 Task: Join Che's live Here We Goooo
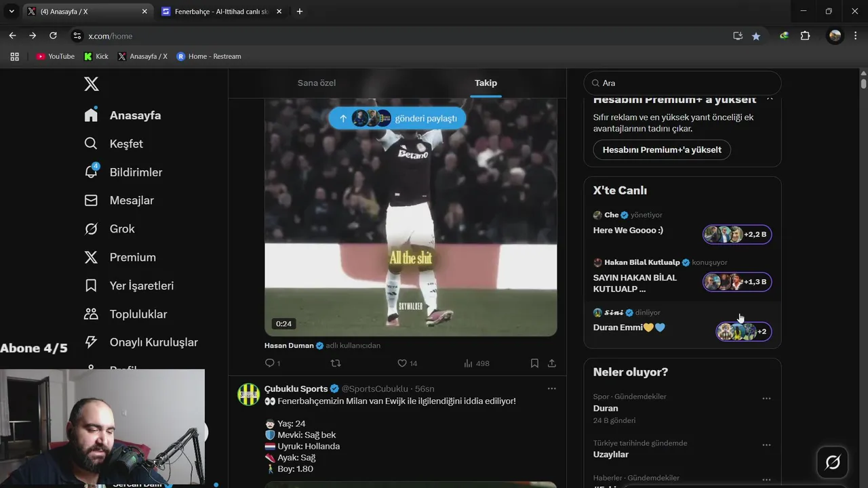click(x=629, y=230)
